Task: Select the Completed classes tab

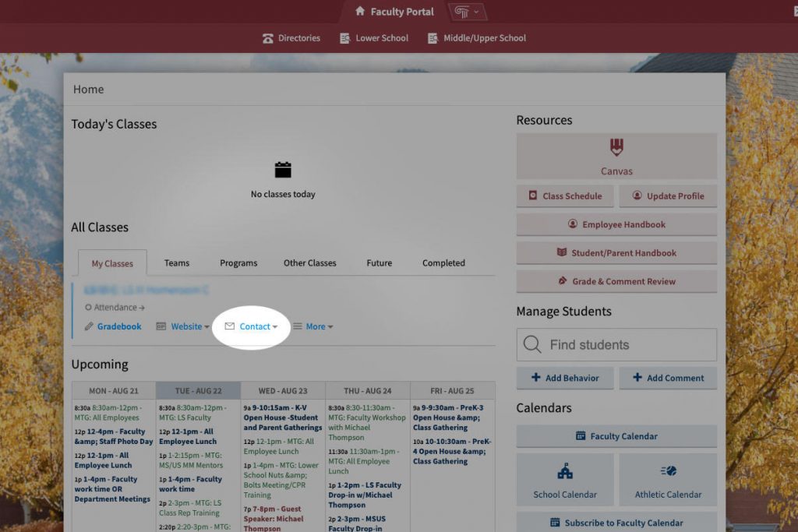Action: (443, 262)
